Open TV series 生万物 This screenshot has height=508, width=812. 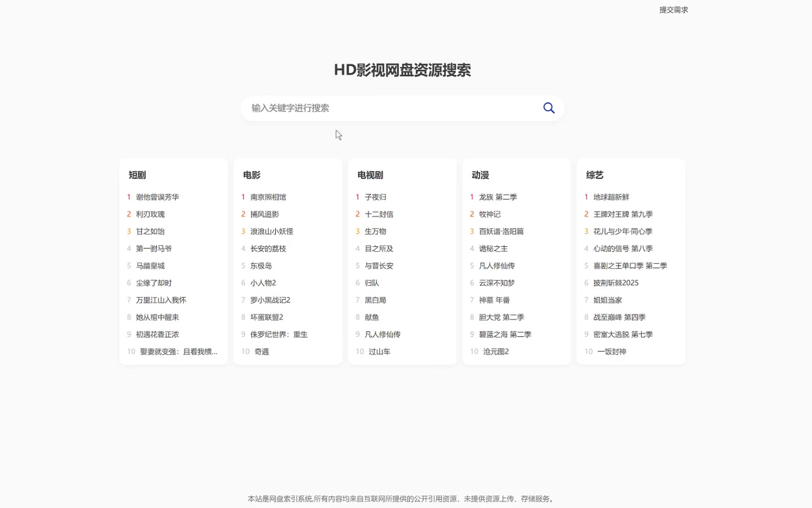click(375, 231)
